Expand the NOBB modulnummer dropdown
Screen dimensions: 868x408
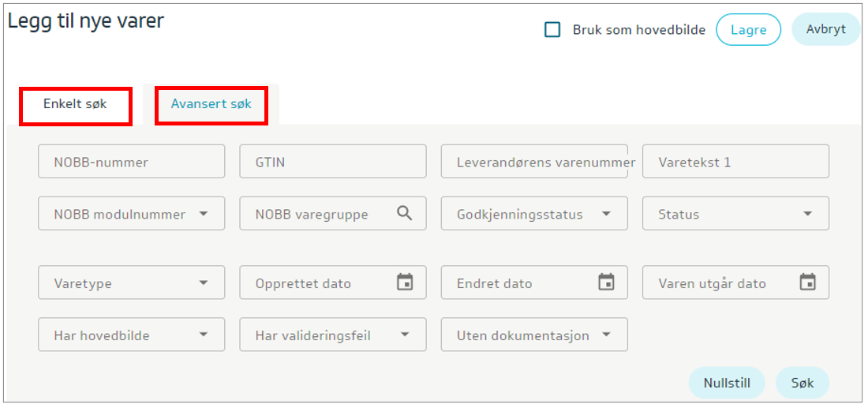click(204, 214)
